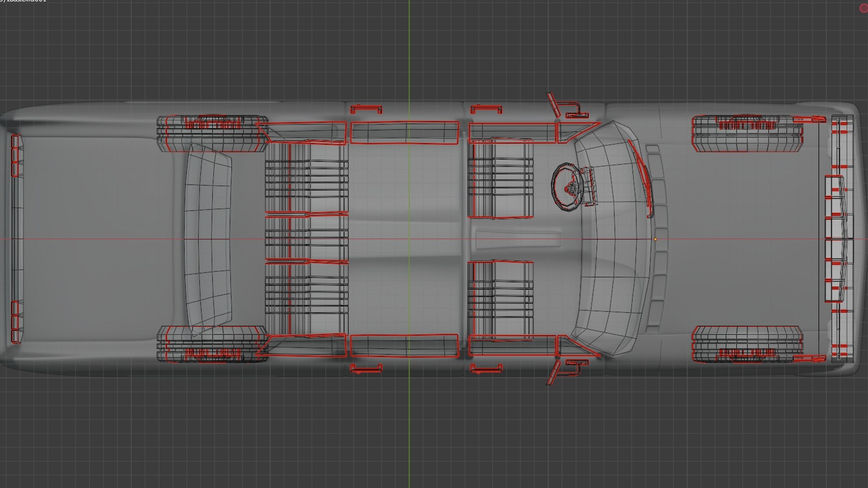
Task: Click the orange object origin dot
Action: pyautogui.click(x=655, y=239)
